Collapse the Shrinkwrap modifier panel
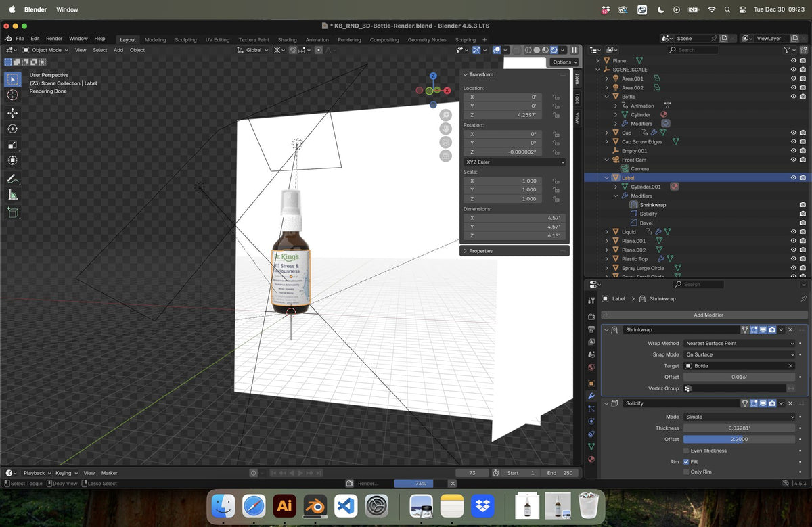Viewport: 812px width, 527px height. tap(606, 329)
